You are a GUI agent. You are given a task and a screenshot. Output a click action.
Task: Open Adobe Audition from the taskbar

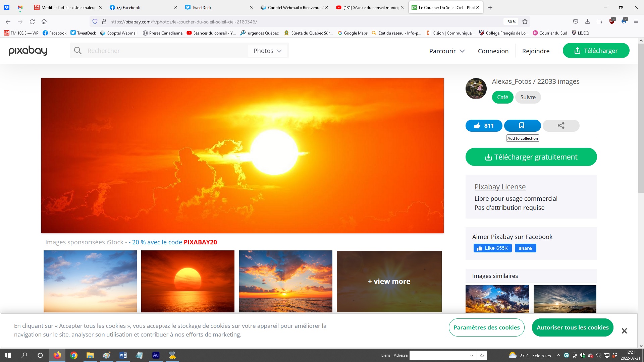156,355
